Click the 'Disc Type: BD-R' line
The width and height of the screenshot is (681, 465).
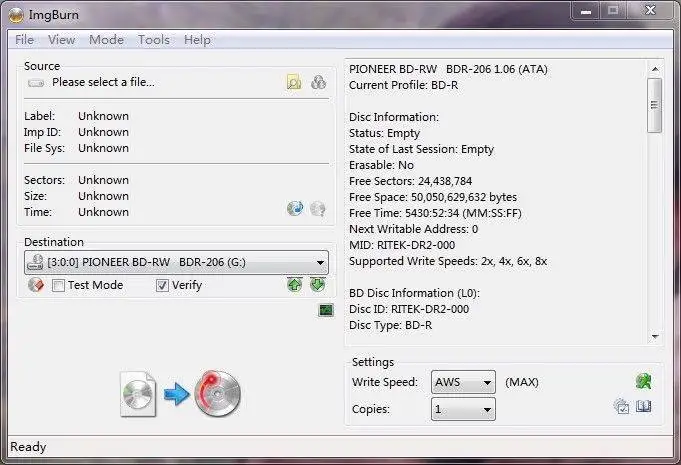(390, 325)
